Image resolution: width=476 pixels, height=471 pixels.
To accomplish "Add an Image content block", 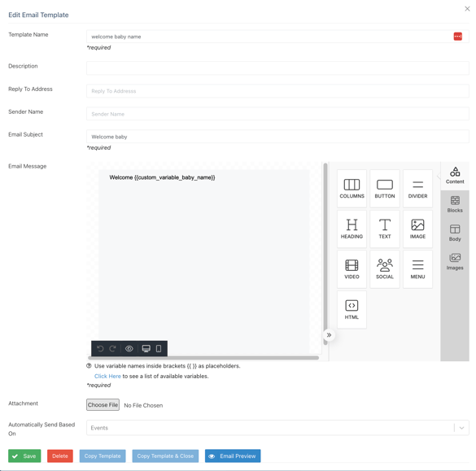I will [x=417, y=229].
